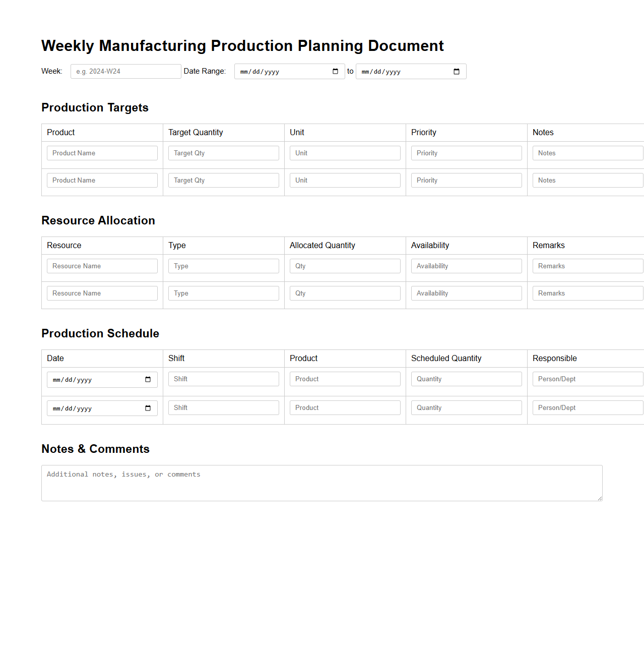
Task: Select the first Allocated Quantity field
Action: coord(345,266)
